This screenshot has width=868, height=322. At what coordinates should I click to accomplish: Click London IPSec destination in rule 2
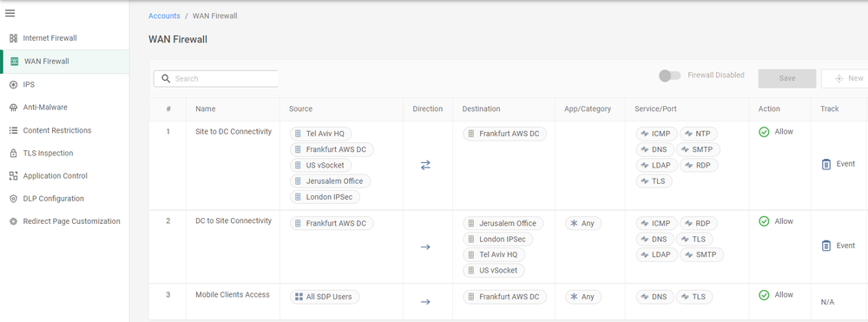[498, 240]
